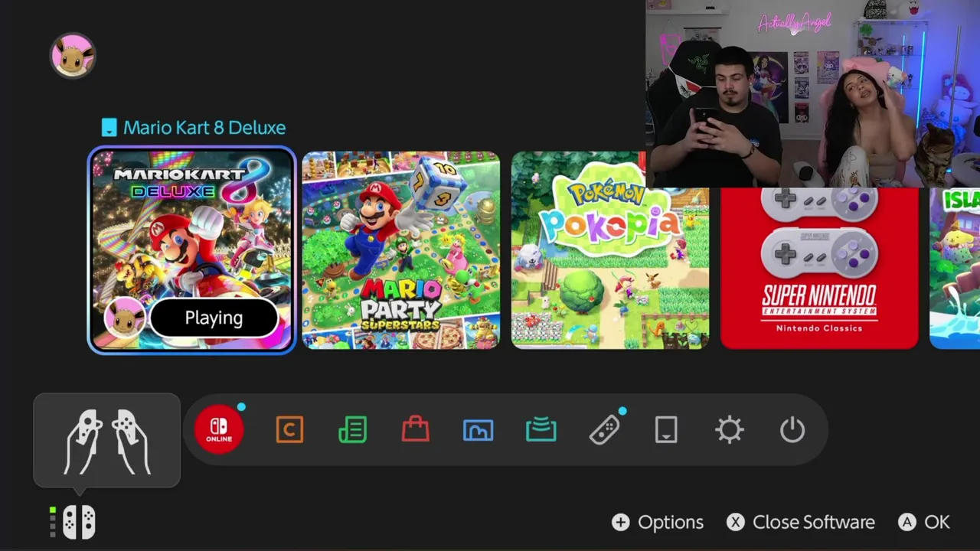The image size is (980, 551).
Task: Open the News icon
Action: click(352, 430)
